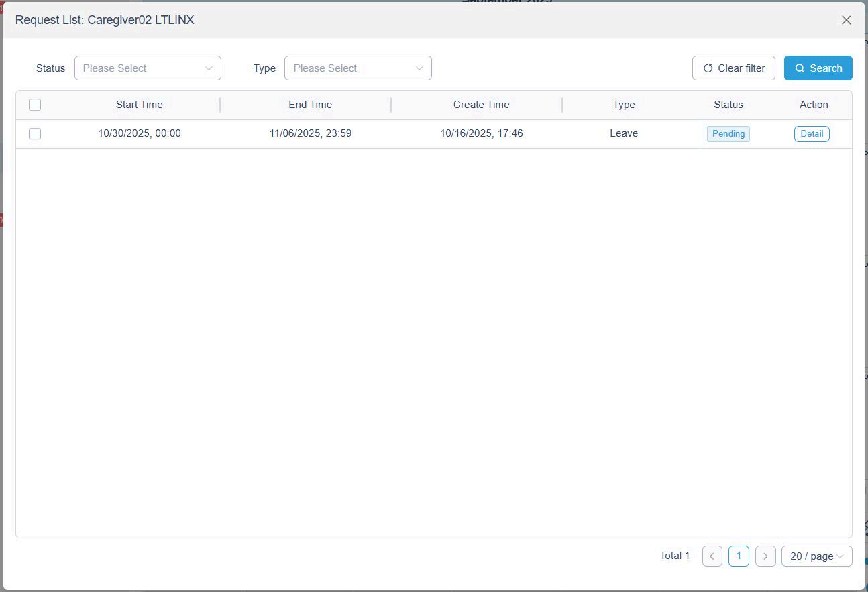This screenshot has width=868, height=592.
Task: Click the End Time column header
Action: pyautogui.click(x=310, y=105)
